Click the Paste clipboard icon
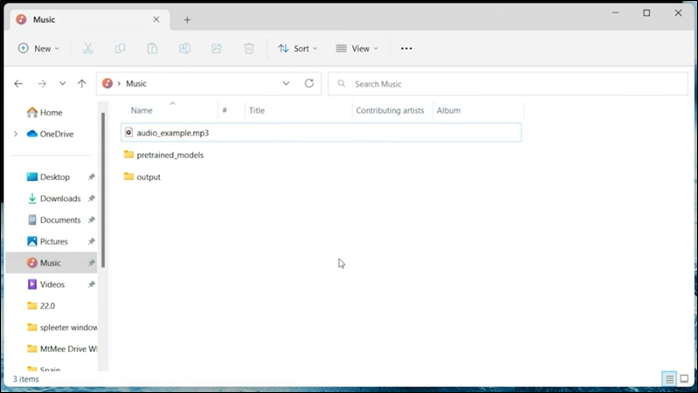This screenshot has width=698, height=393. pos(152,49)
